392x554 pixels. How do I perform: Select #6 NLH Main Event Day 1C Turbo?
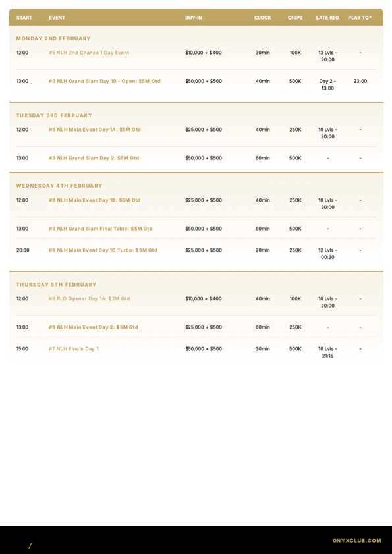click(103, 250)
